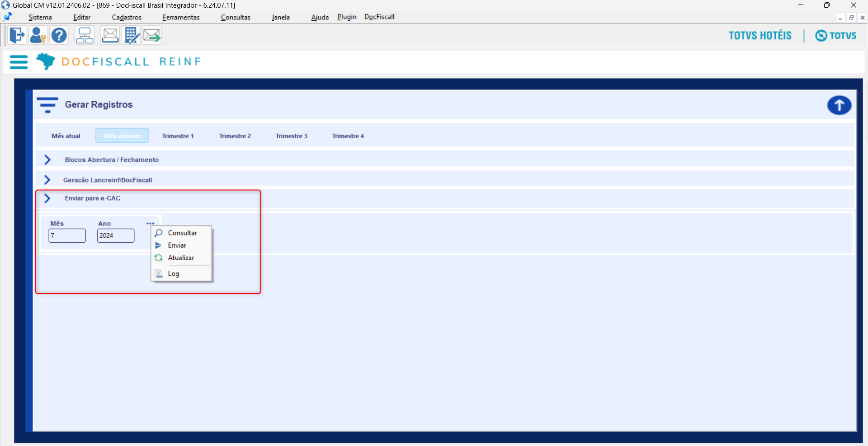Viewport: 868px width, 446px height.
Task: Click the exit door toolbar icon
Action: pos(17,35)
